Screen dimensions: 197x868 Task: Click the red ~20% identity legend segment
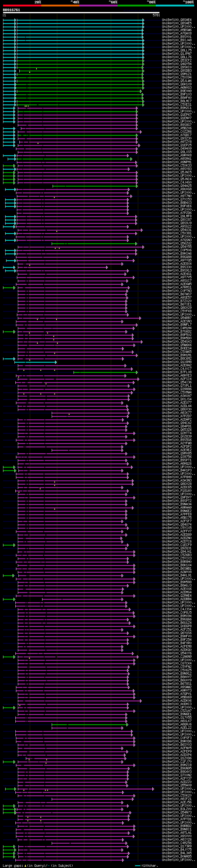(x=22, y=6)
